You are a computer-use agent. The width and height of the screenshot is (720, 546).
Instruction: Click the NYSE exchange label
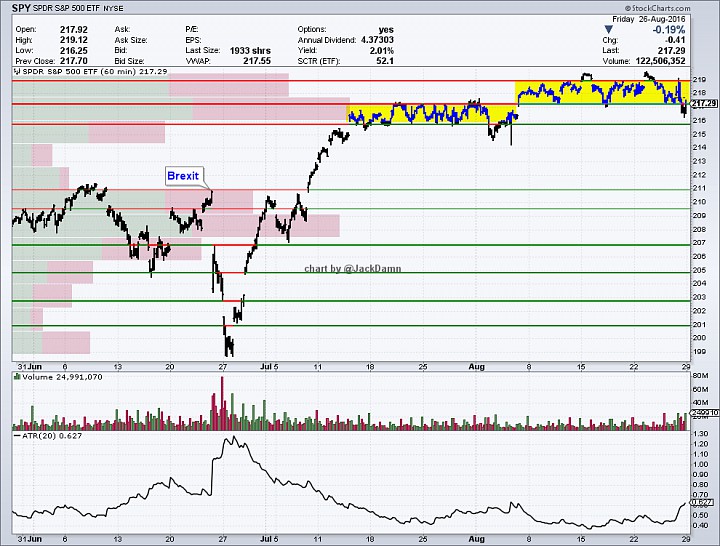[x=113, y=8]
